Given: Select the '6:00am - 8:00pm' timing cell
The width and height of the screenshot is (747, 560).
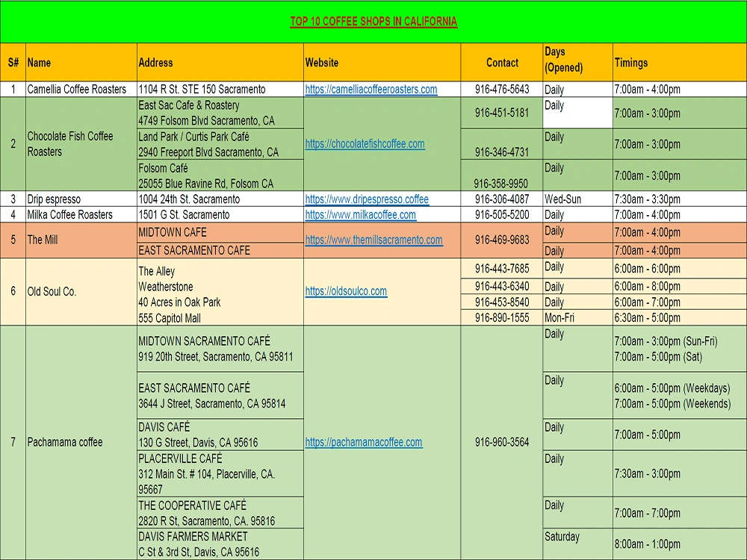Looking at the screenshot, I should [680, 286].
